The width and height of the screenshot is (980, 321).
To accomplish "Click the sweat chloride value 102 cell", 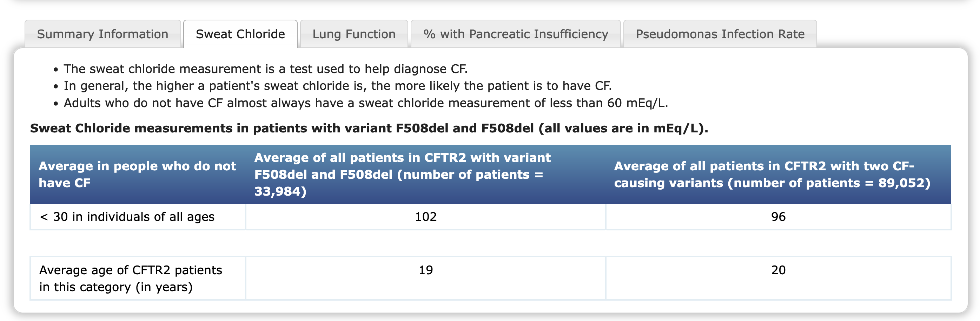I will tap(426, 217).
